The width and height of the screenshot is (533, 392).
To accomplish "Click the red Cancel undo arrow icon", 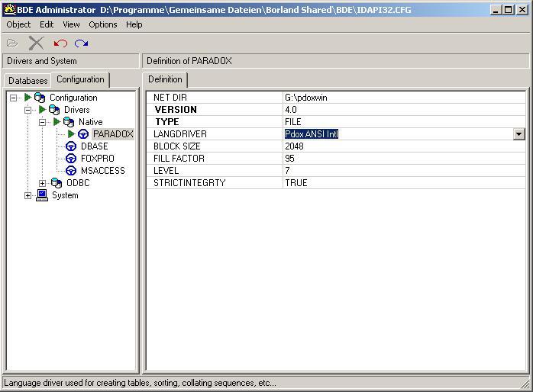I will coord(60,43).
